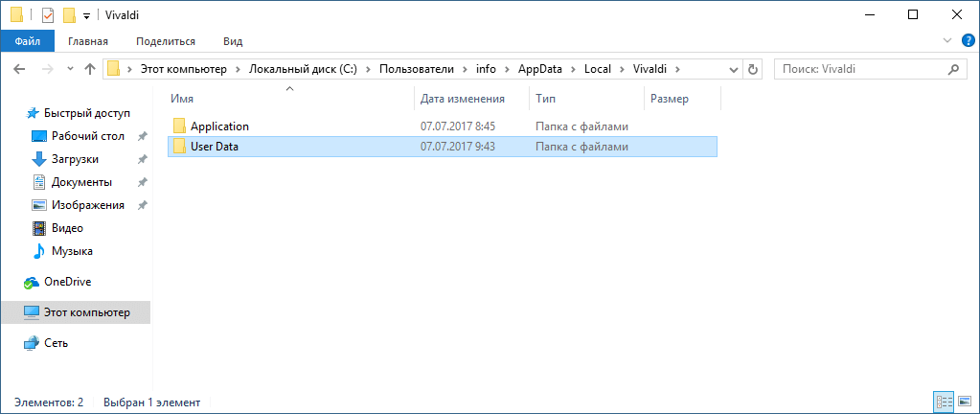
Task: Go to Этот компьютер in breadcrumb
Action: click(x=183, y=69)
